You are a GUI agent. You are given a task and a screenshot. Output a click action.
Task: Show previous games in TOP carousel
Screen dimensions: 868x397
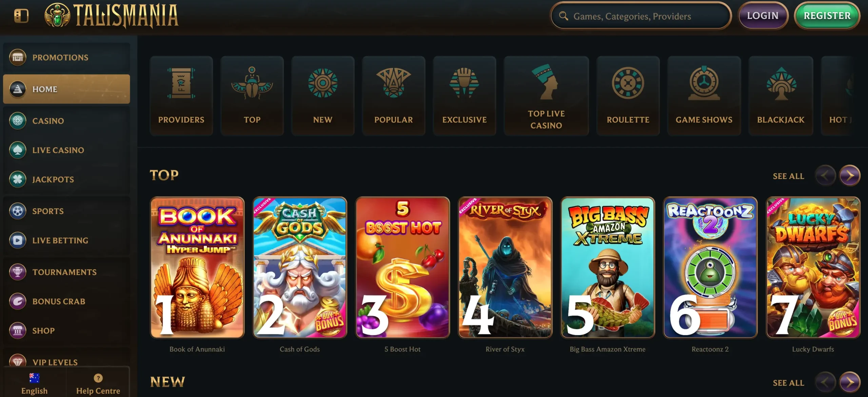pos(825,175)
